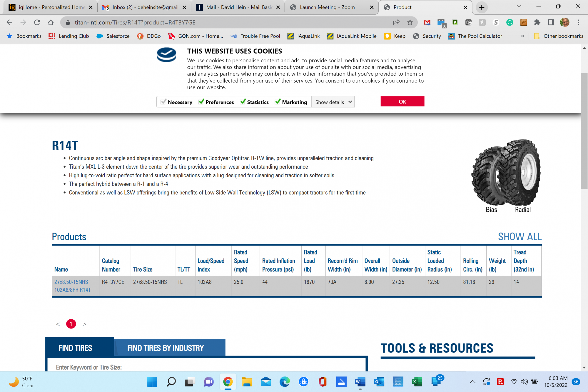Close the Product browser tab
The height and width of the screenshot is (392, 588).
click(465, 7)
